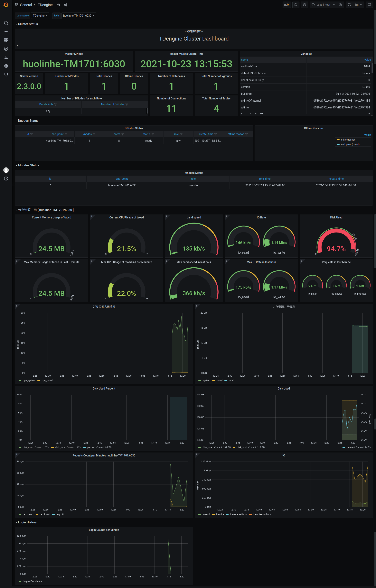Click the share dashboard icon

(x=65, y=5)
